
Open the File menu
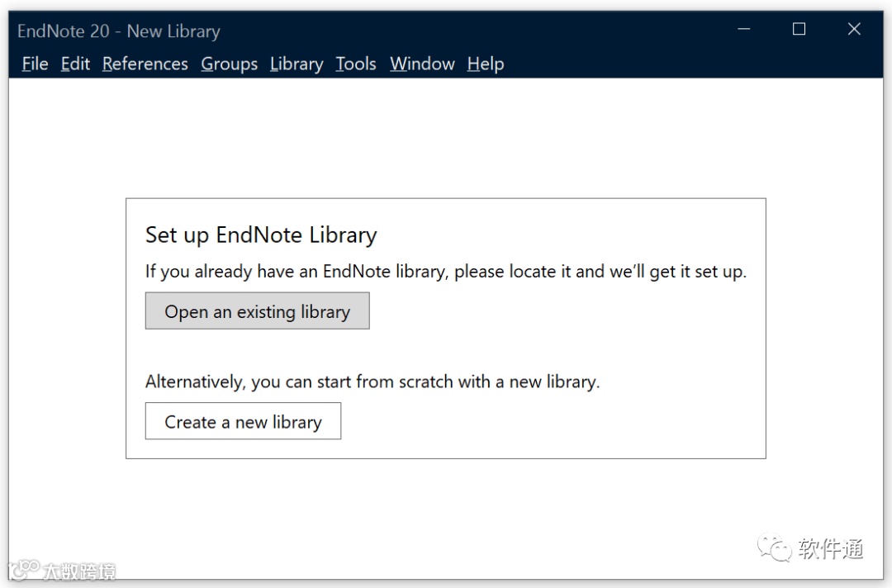35,64
